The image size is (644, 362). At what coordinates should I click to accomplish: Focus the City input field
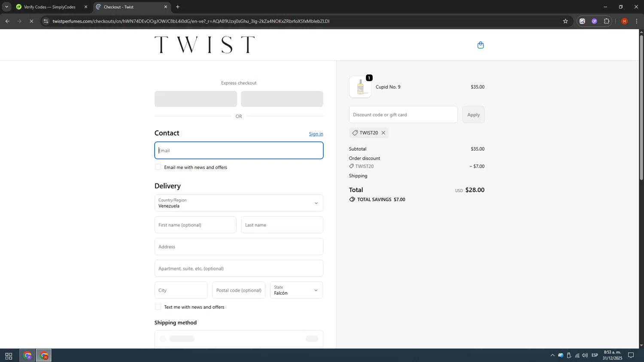(x=181, y=290)
